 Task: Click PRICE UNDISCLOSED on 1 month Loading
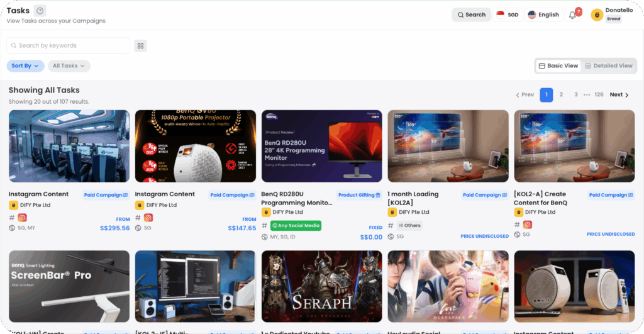tap(485, 237)
